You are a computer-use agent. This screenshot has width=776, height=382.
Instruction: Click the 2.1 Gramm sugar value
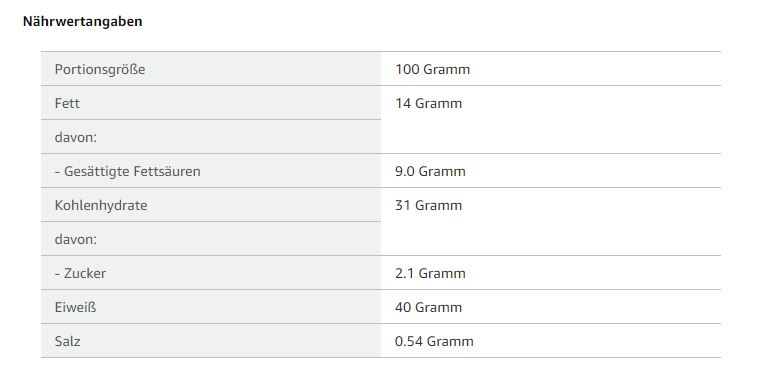pyautogui.click(x=430, y=273)
